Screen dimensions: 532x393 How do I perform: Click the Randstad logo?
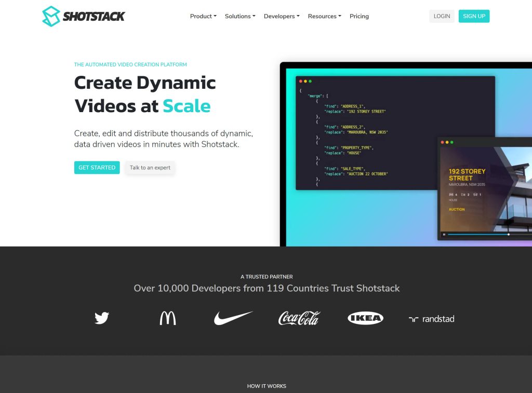click(x=432, y=319)
